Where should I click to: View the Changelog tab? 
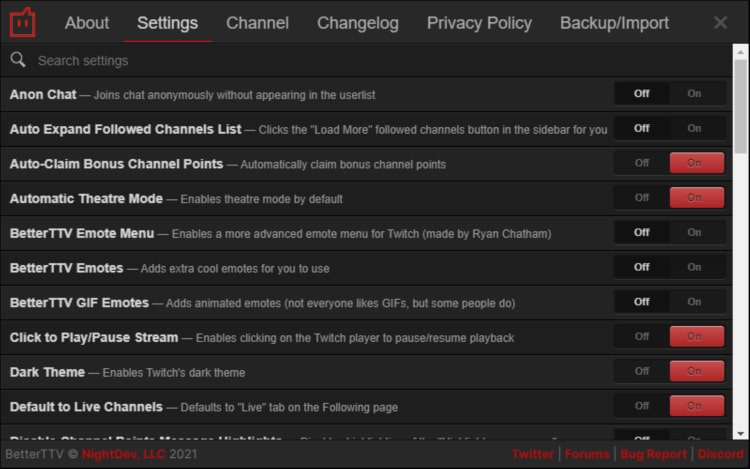pos(358,23)
